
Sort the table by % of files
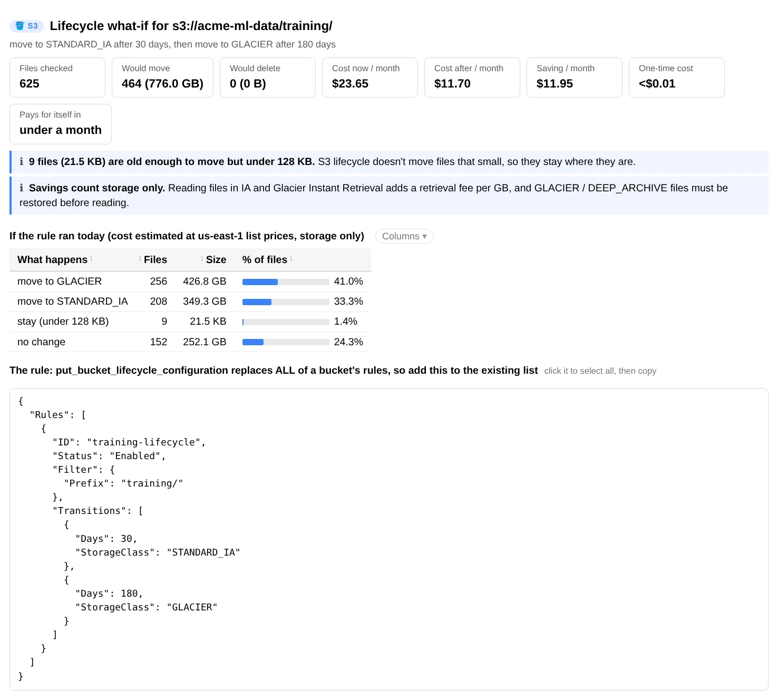point(267,260)
